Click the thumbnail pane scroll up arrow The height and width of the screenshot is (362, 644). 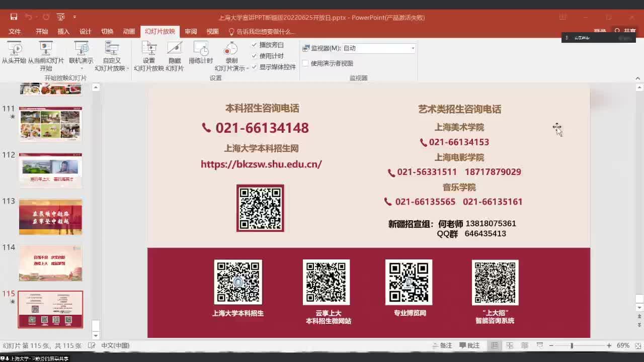[96, 87]
